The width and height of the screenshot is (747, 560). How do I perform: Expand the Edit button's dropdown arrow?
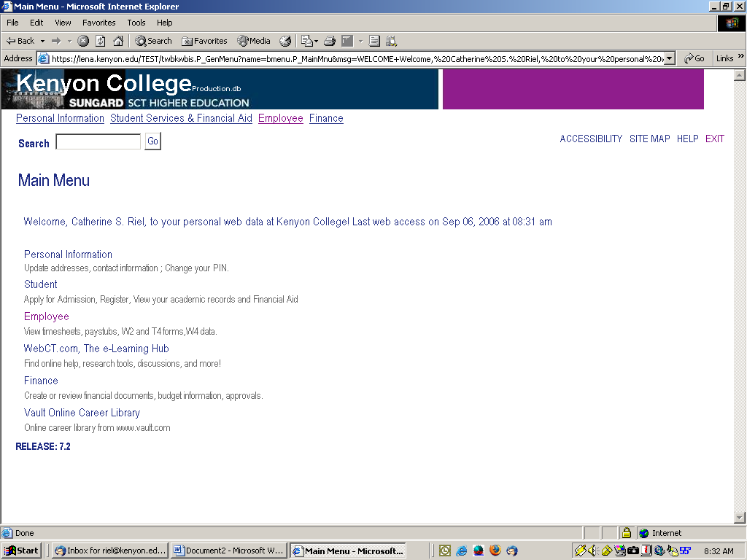pyautogui.click(x=360, y=41)
